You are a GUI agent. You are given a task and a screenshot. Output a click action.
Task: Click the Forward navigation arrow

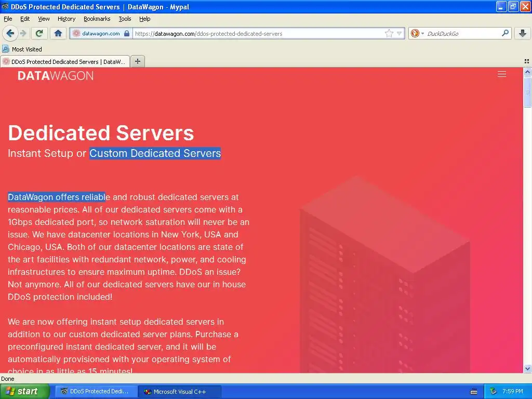coord(23,33)
